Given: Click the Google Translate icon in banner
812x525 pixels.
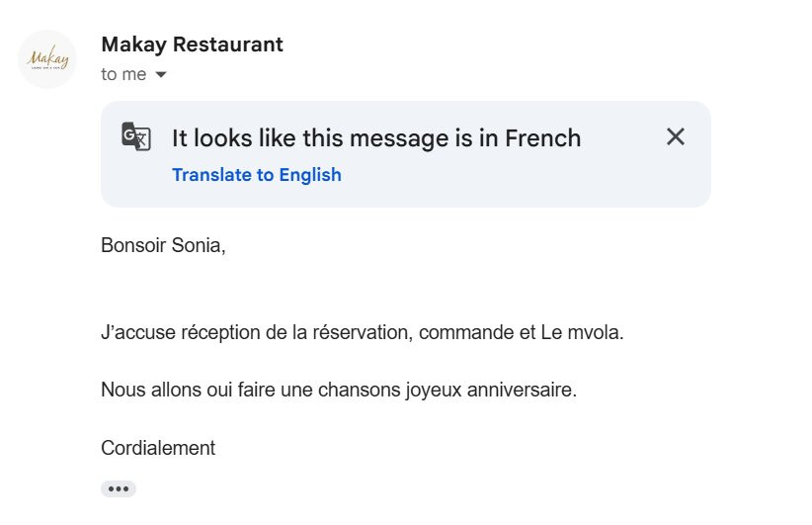Looking at the screenshot, I should tap(136, 137).
